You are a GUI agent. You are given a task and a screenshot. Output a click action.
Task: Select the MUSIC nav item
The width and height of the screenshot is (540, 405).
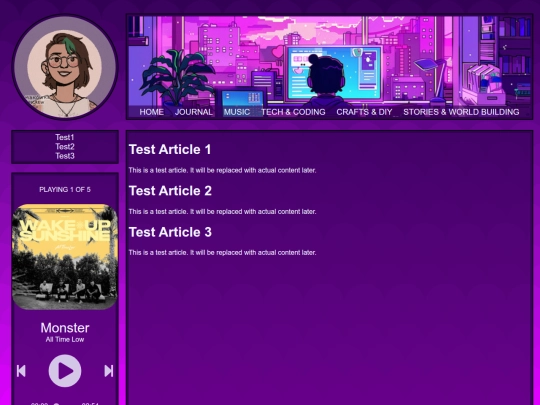[x=237, y=112]
